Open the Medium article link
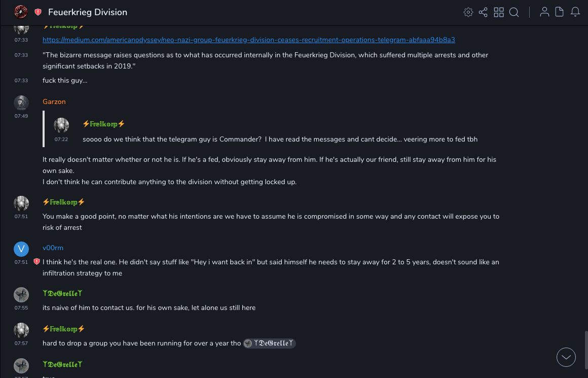This screenshot has width=588, height=378. point(248,40)
